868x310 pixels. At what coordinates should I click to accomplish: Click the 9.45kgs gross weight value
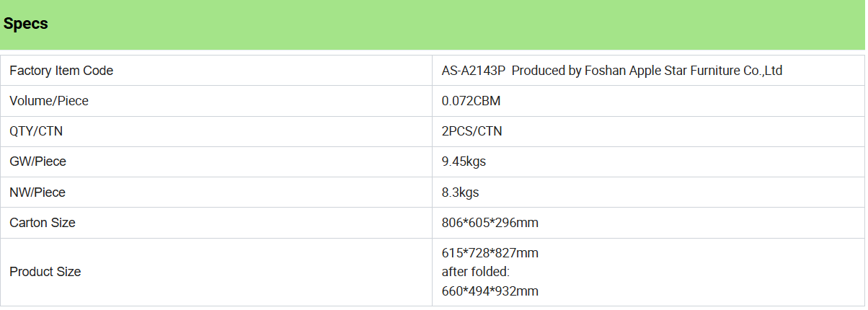[x=464, y=161]
